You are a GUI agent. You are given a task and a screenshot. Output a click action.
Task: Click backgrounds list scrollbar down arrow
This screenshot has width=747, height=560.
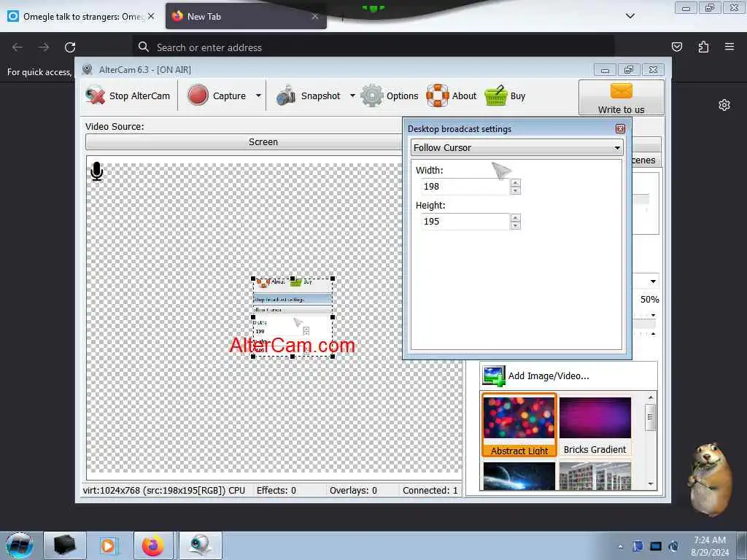[x=651, y=484]
